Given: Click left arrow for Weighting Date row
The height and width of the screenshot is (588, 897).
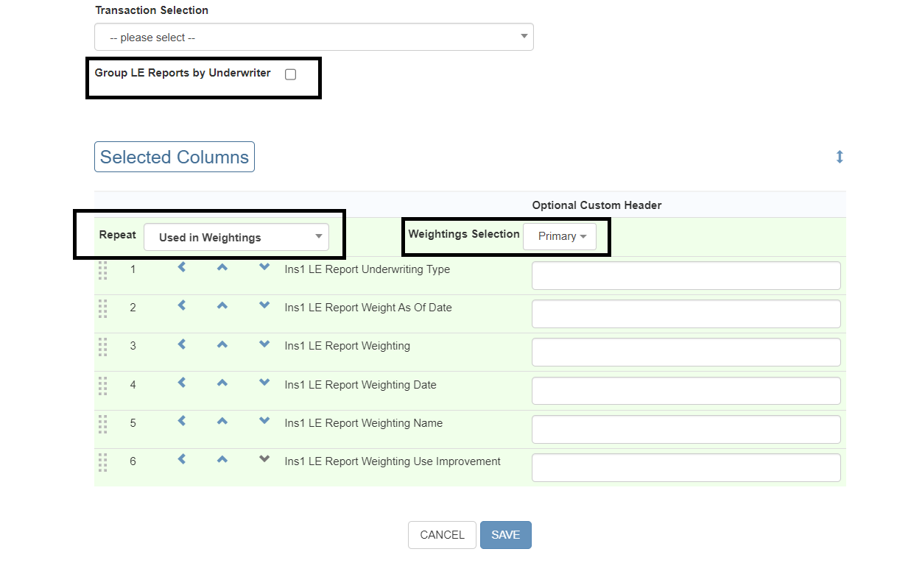Looking at the screenshot, I should point(182,383).
